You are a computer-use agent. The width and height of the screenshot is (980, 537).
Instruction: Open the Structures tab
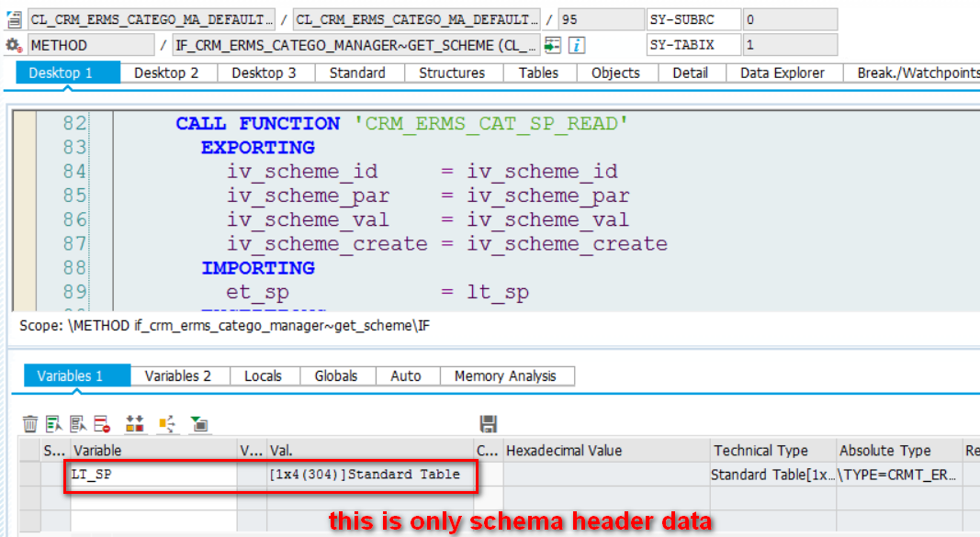[452, 73]
